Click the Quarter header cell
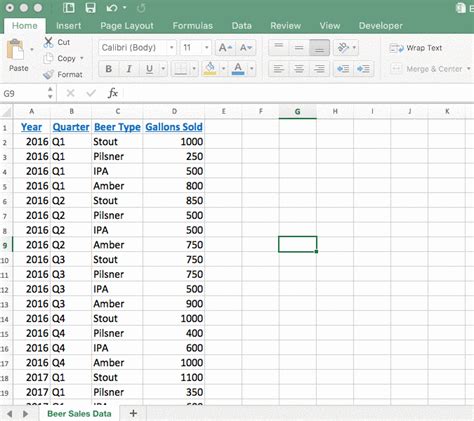Image resolution: width=474 pixels, height=421 pixels. (x=71, y=127)
